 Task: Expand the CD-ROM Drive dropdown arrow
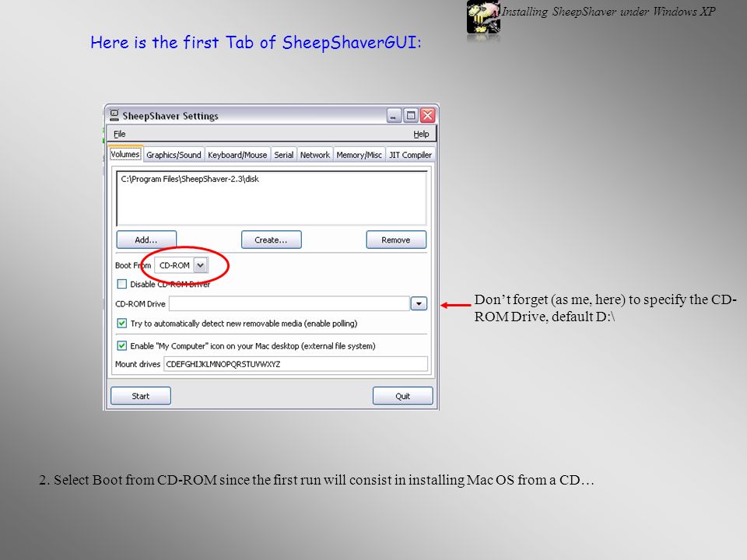pos(419,303)
